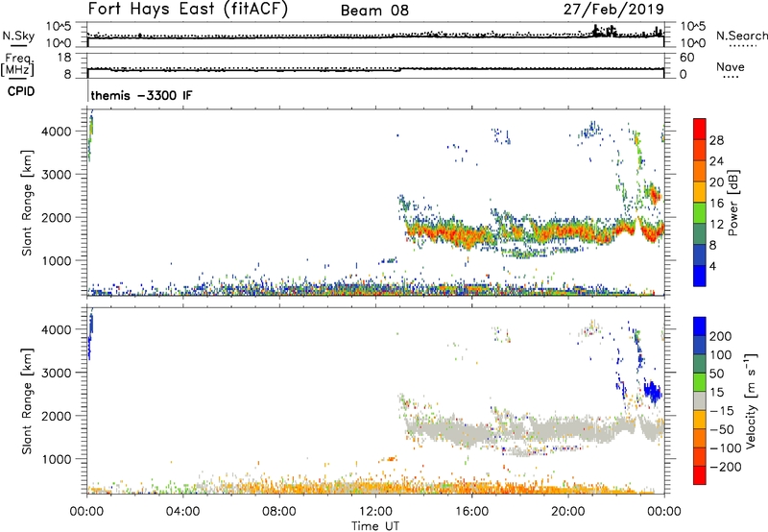
Task: Click the date "27/Feb/2019"
Action: (x=613, y=9)
